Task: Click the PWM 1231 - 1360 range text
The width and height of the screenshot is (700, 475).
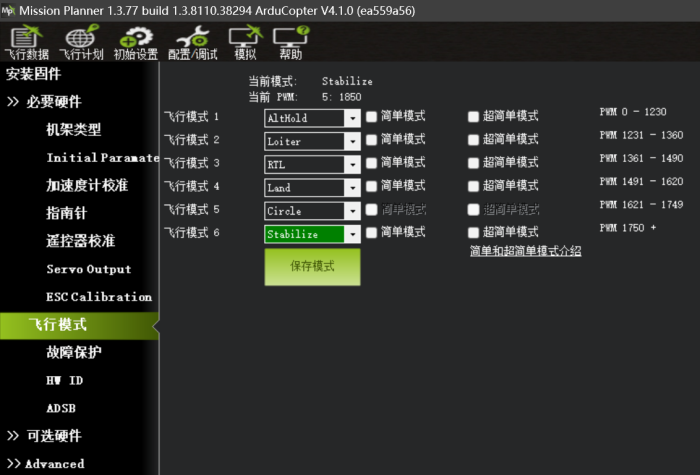Action: 642,135
